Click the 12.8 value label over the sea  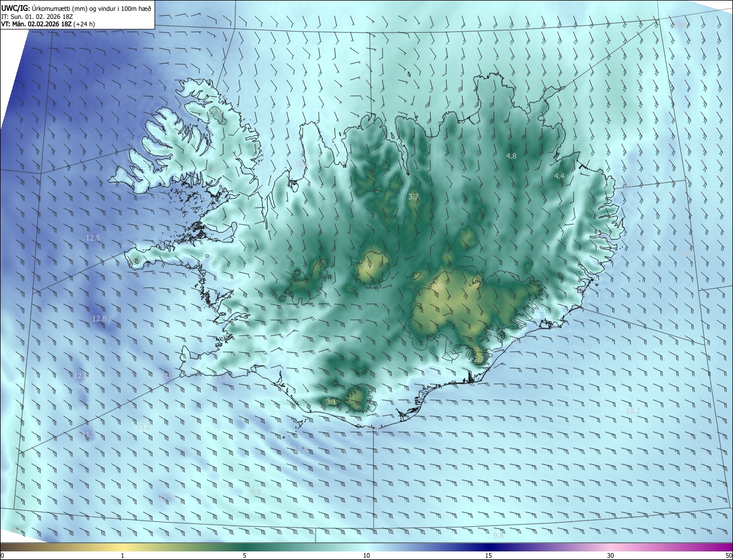[99, 318]
